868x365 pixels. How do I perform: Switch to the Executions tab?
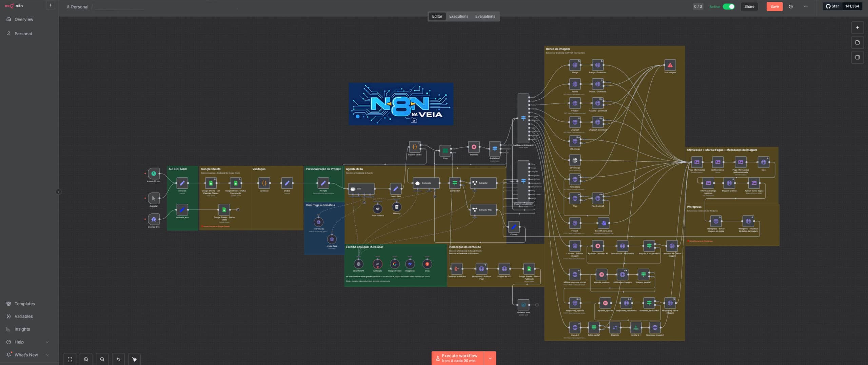coord(458,16)
